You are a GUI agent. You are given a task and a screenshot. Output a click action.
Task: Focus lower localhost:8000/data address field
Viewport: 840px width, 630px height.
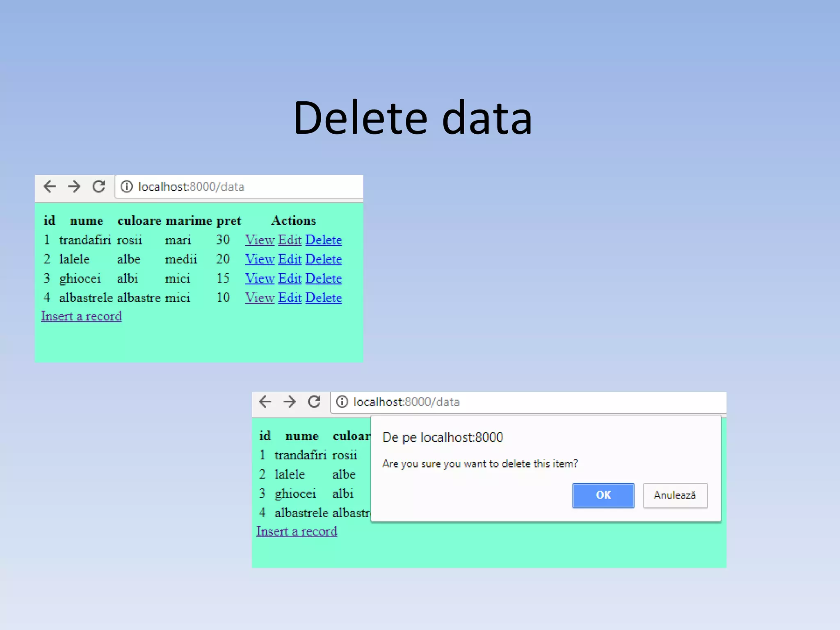pyautogui.click(x=533, y=402)
